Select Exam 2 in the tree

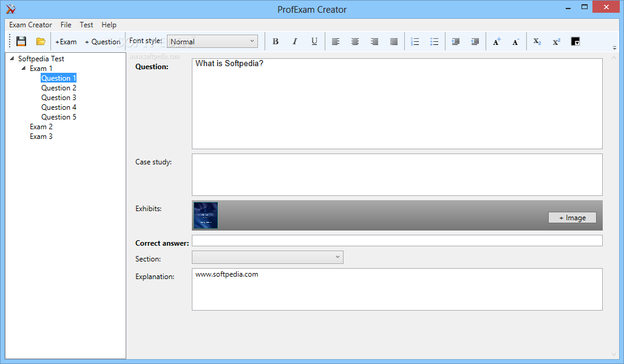[x=41, y=127]
